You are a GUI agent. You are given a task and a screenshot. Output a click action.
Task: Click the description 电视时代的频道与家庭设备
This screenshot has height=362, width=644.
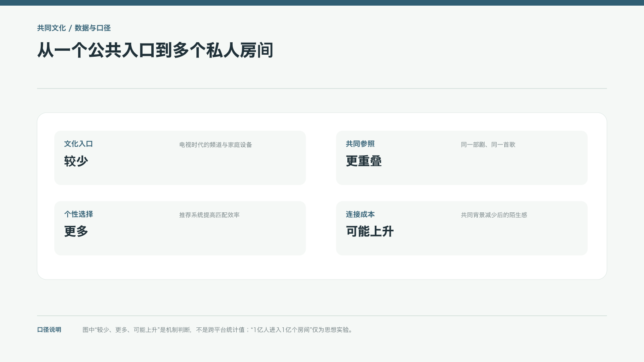216,144
